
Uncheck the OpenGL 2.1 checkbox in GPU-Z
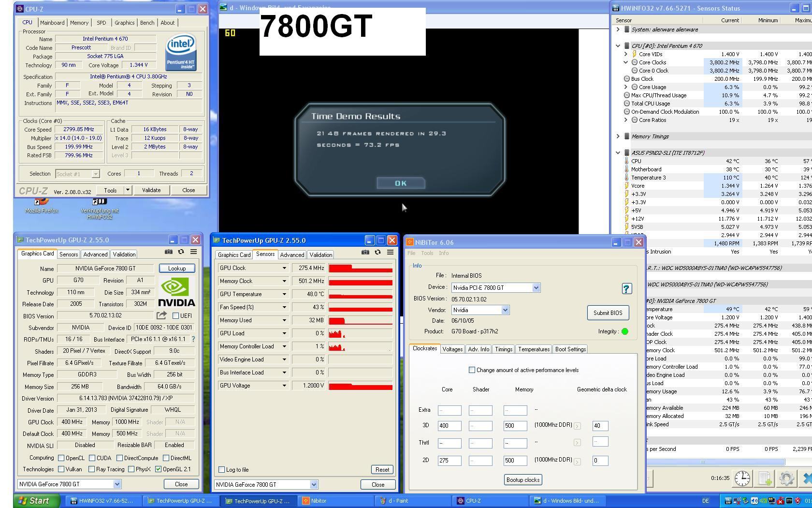[x=158, y=469]
